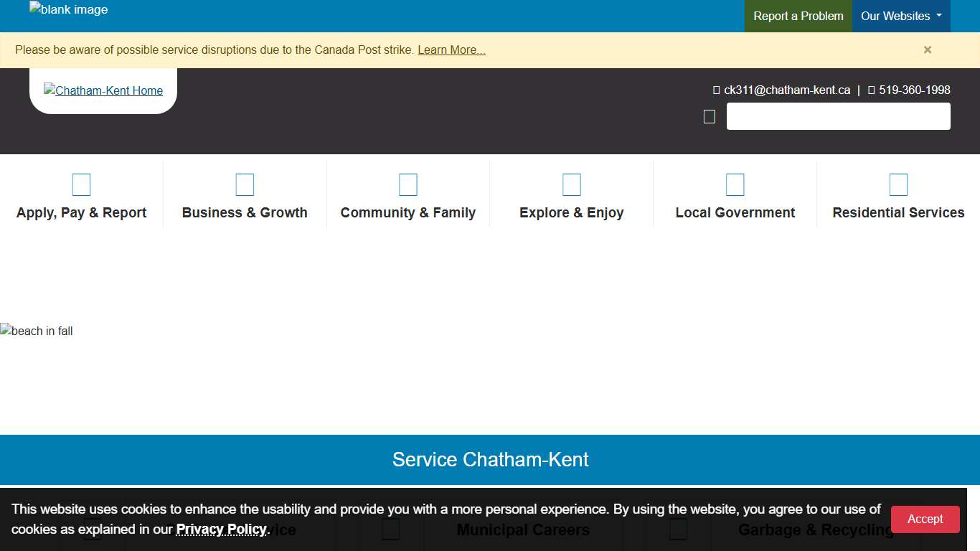Select the Business & Growth icon
Screen dimensions: 980x551
click(245, 184)
